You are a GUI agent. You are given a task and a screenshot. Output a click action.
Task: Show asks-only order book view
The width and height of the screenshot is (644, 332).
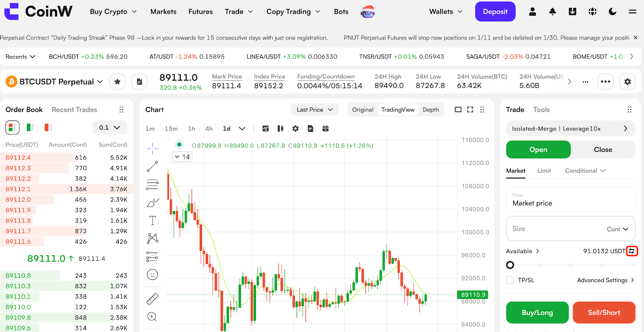[48, 128]
